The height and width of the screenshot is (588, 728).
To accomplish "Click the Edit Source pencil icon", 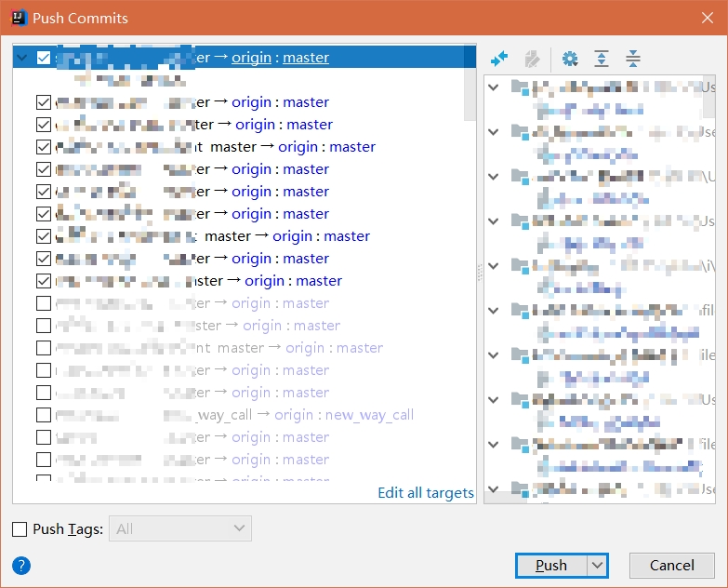I will point(532,59).
